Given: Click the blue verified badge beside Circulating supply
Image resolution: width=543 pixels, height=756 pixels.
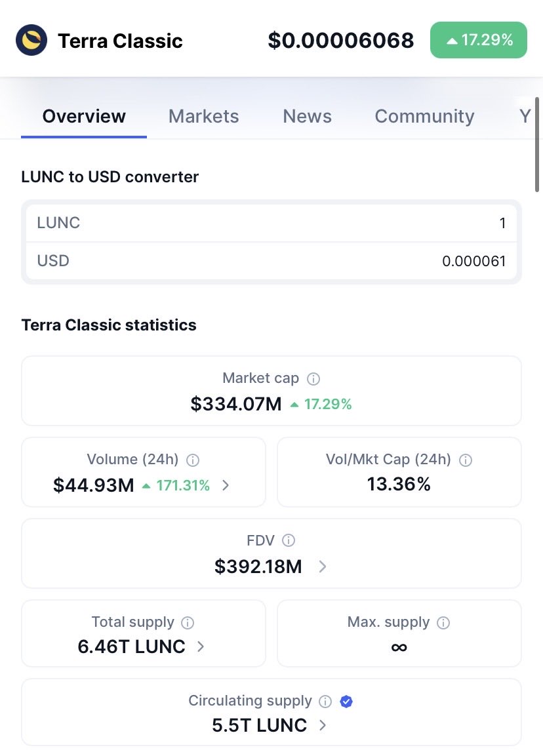Looking at the screenshot, I should tap(346, 701).
